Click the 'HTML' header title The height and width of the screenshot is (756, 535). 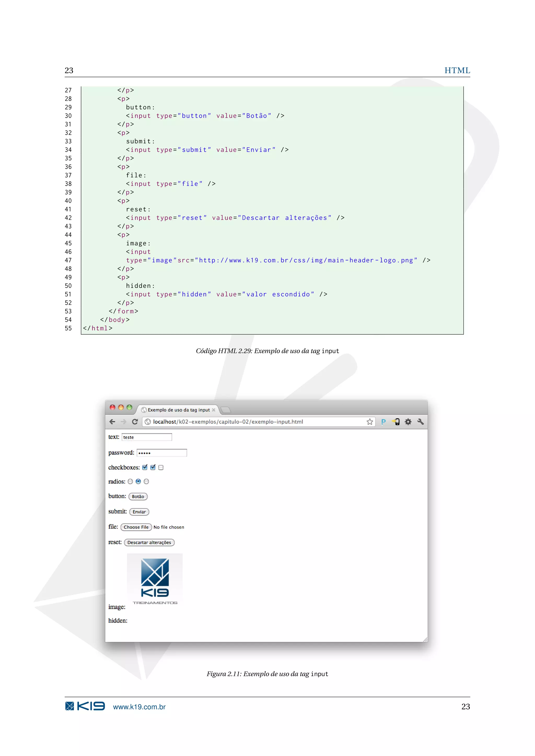coord(457,70)
